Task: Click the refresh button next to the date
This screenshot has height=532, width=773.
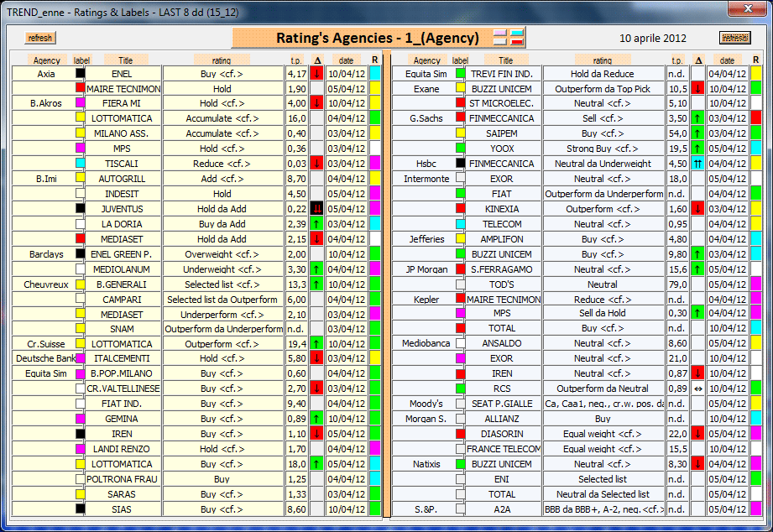Action: click(x=734, y=38)
